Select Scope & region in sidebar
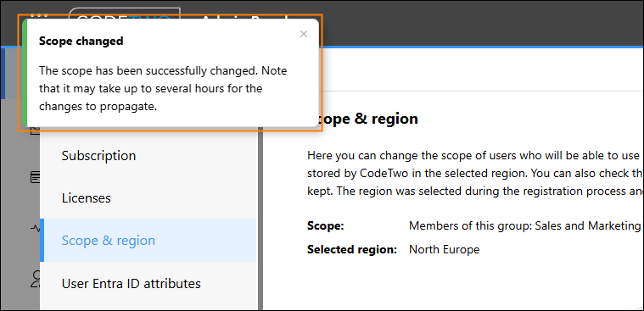The image size is (644, 311). click(148, 240)
